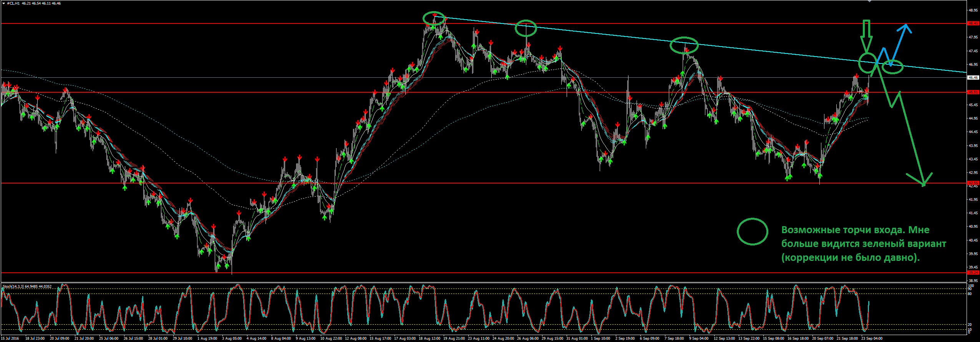This screenshot has height=342, width=980.
Task: Click the 6 Sep 09:00 time label
Action: (x=650, y=339)
